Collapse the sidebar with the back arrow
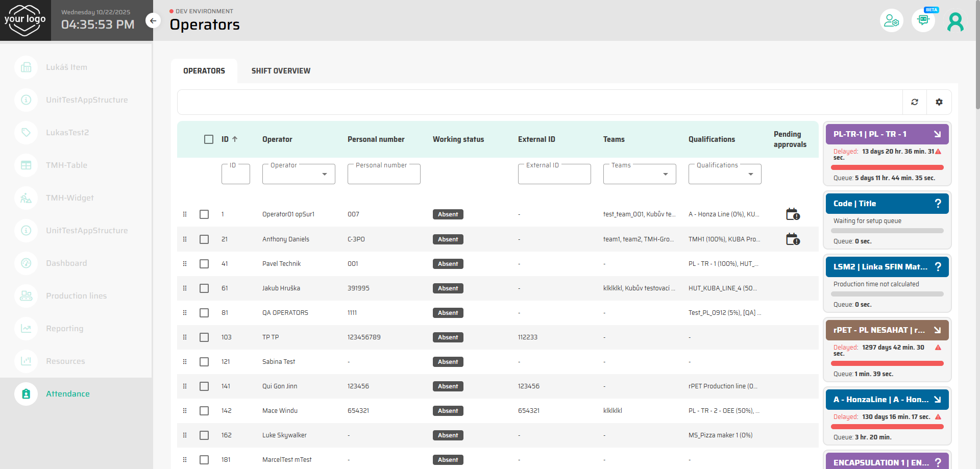980x469 pixels. coord(153,21)
